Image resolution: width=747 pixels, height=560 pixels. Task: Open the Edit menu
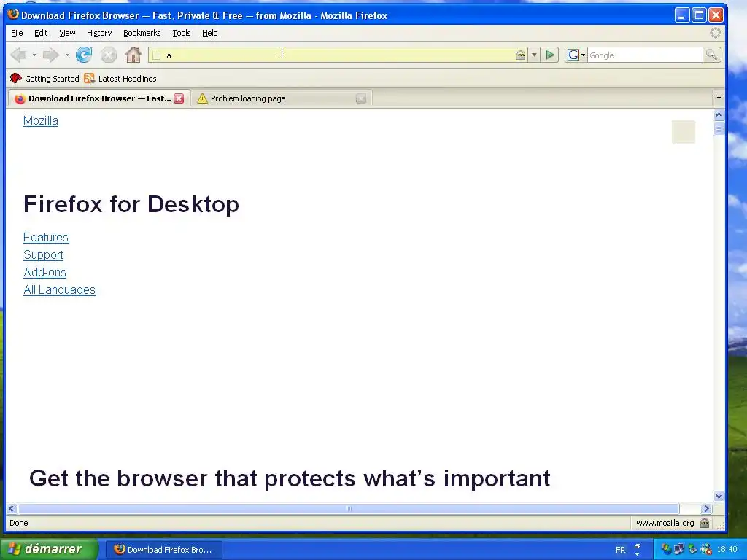tap(41, 33)
